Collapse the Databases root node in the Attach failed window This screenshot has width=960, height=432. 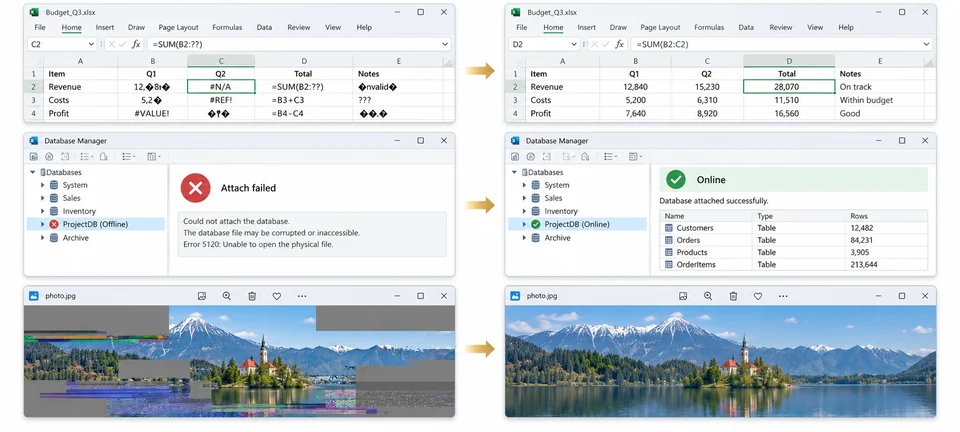tap(32, 172)
